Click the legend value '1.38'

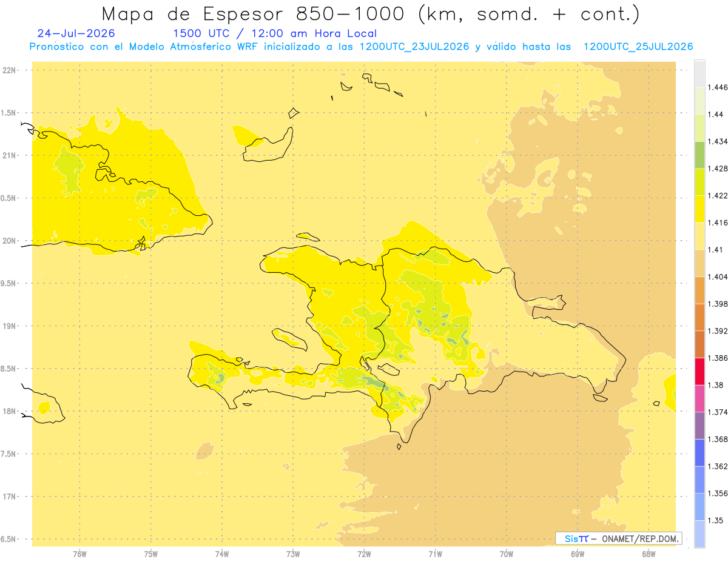(716, 385)
